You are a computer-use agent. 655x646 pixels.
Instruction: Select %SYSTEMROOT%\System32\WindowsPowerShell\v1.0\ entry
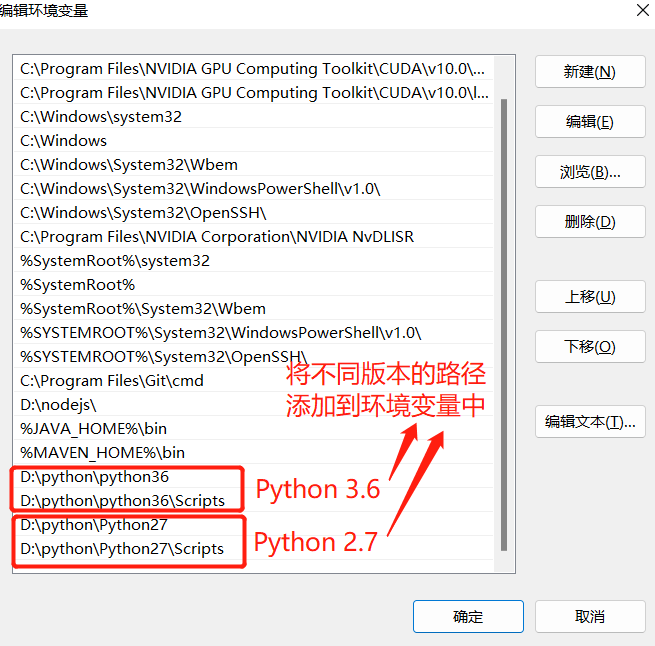(x=254, y=333)
